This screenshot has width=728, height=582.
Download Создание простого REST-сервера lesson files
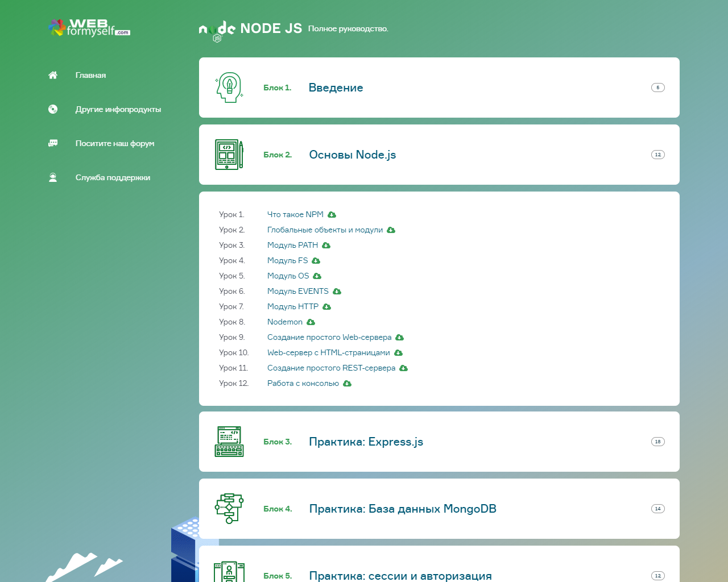pyautogui.click(x=404, y=368)
